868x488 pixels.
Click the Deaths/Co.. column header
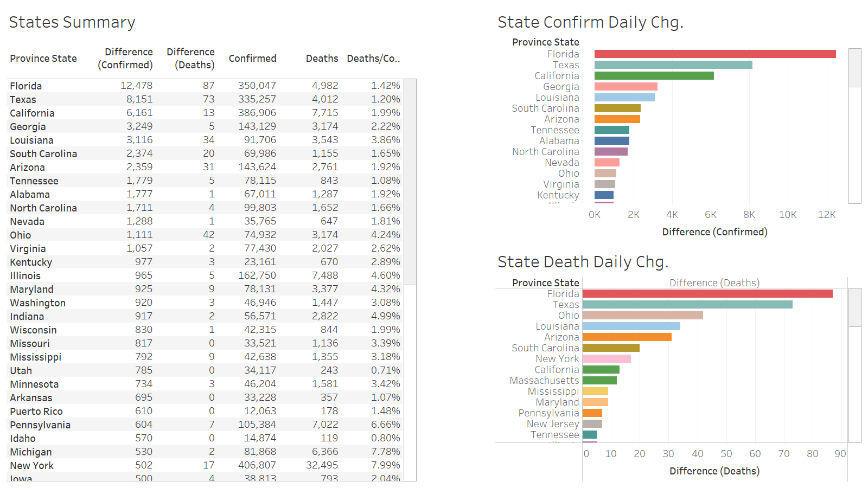click(373, 59)
